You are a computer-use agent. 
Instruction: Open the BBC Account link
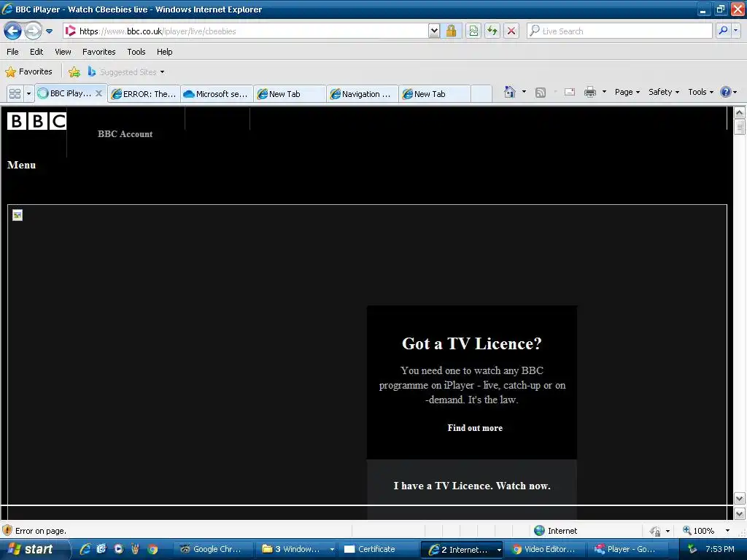(x=125, y=134)
